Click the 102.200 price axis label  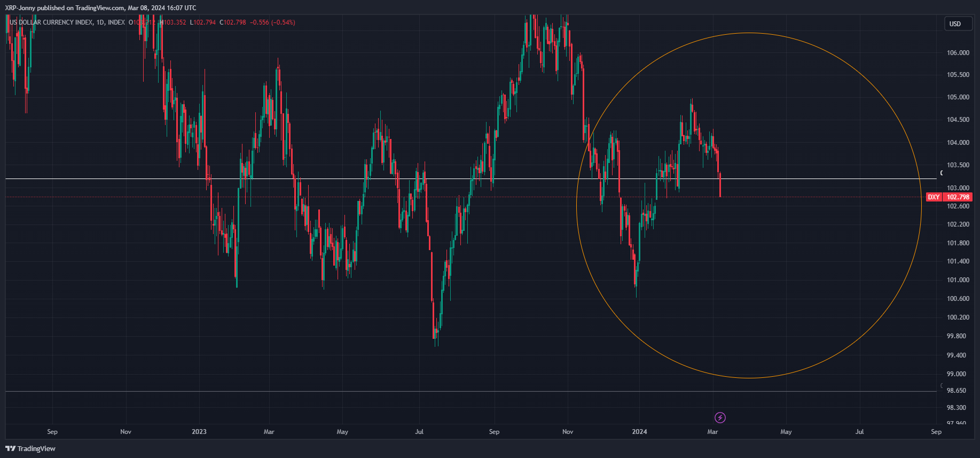[x=958, y=224]
